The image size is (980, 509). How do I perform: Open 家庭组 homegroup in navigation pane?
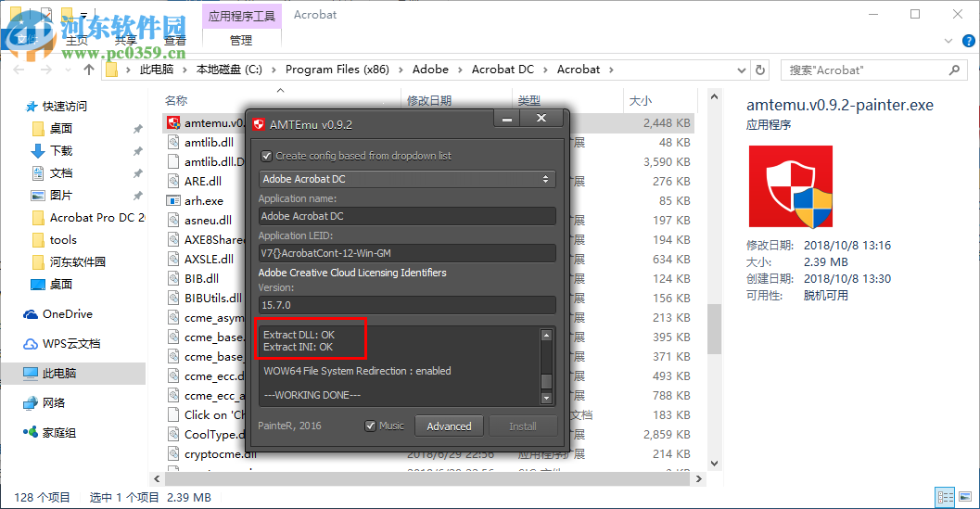(49, 433)
